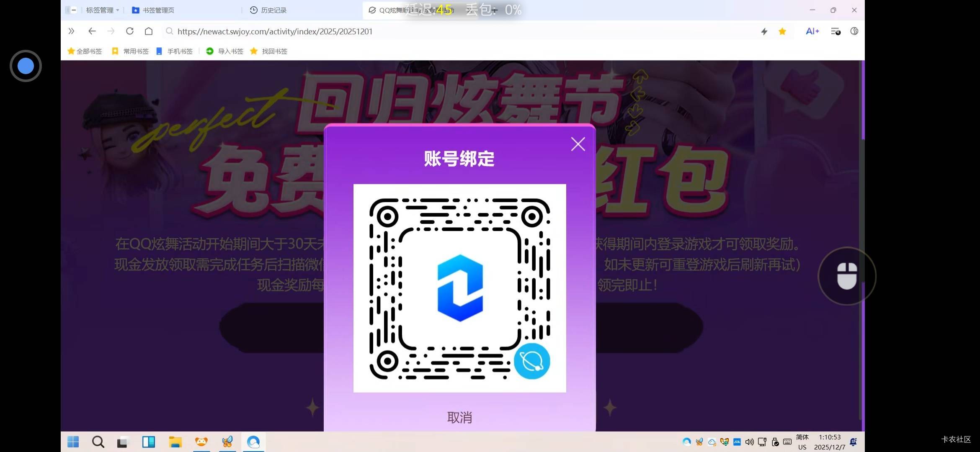
Task: Adjust system volume from the tray speaker
Action: [x=749, y=442]
